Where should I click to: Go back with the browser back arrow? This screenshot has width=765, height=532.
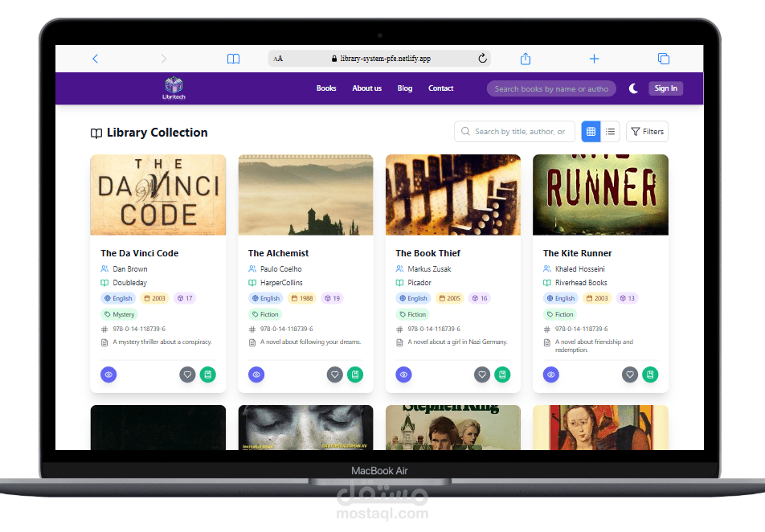pyautogui.click(x=95, y=59)
